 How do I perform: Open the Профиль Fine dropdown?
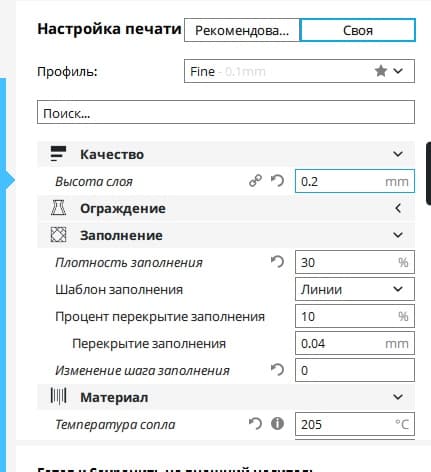click(x=299, y=71)
